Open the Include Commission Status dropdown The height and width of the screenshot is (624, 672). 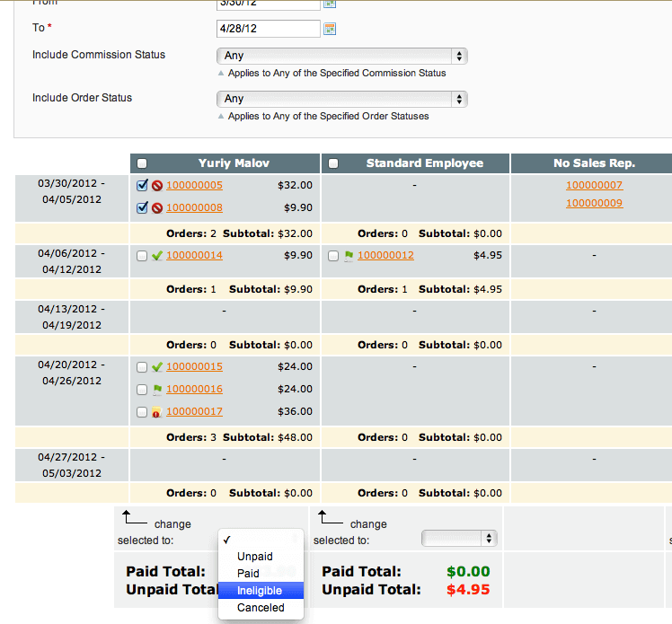point(342,56)
